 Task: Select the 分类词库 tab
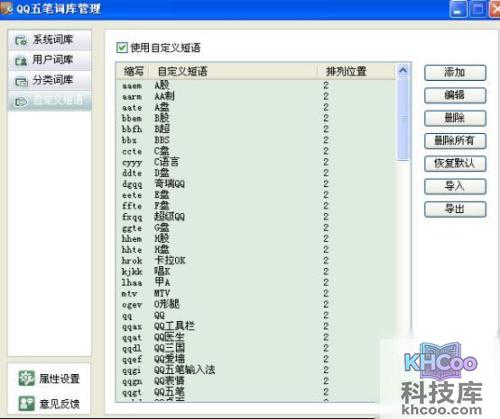(x=50, y=81)
